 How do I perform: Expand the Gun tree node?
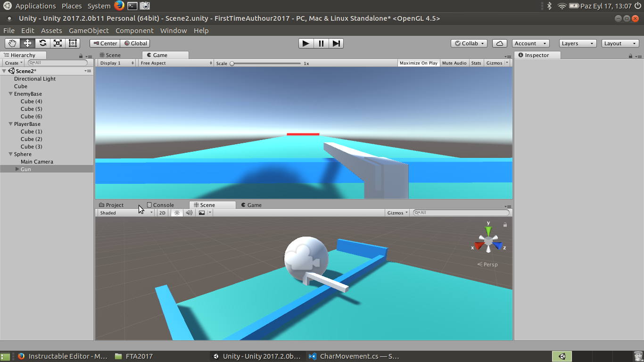pos(17,169)
